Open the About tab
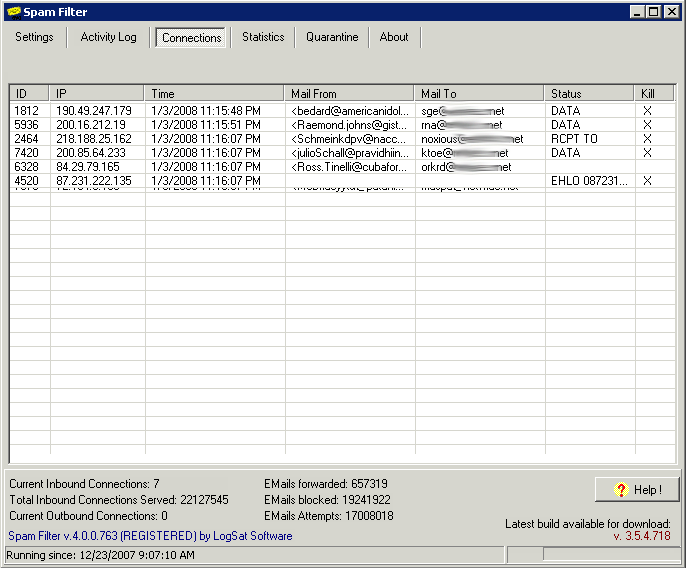Viewport: 686px width, 568px height. (394, 37)
